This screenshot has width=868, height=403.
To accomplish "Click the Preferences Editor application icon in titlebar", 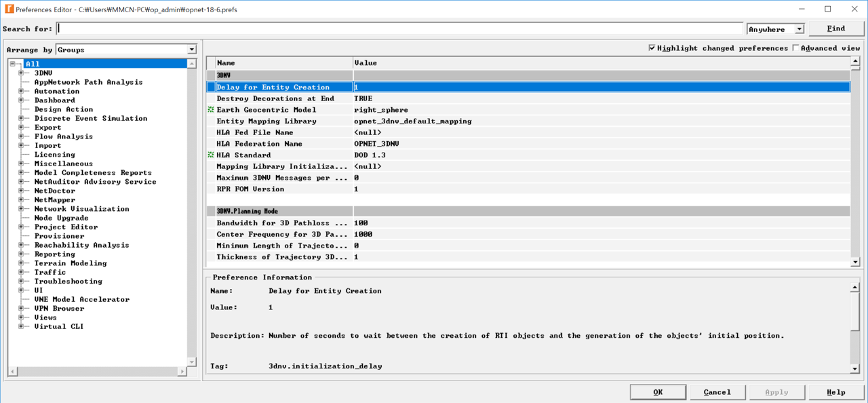I will point(8,9).
